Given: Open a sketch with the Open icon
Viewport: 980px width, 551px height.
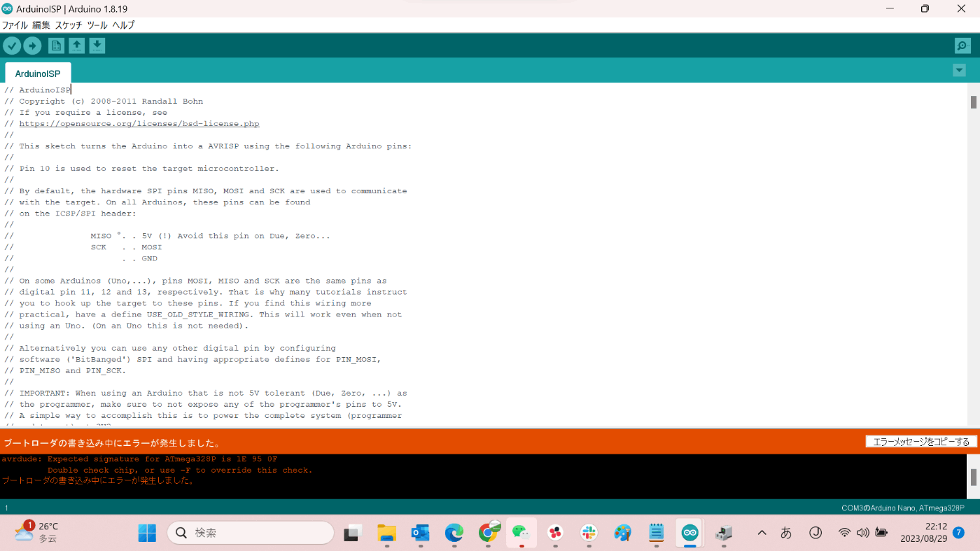Looking at the screenshot, I should click(77, 46).
